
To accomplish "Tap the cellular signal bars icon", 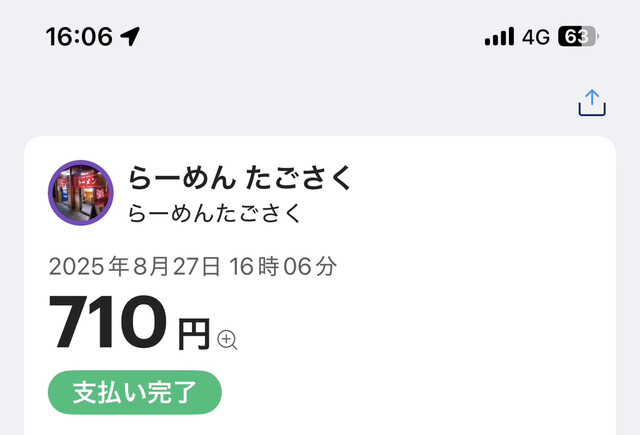I will coord(499,37).
